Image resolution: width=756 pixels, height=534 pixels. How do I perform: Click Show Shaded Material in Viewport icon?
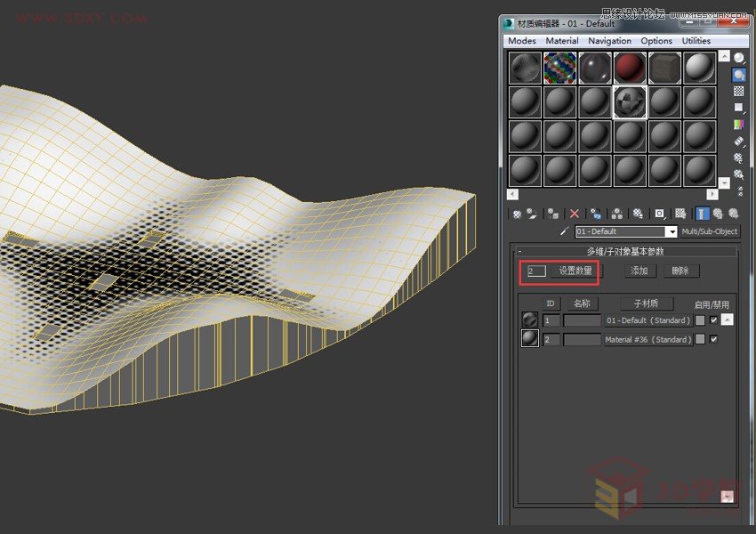pos(680,214)
